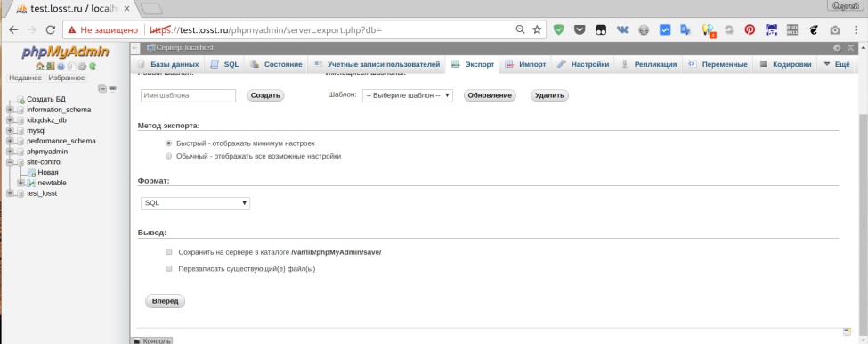Expand the kibqdskz_db database
This screenshot has height=344, width=868.
[10, 120]
